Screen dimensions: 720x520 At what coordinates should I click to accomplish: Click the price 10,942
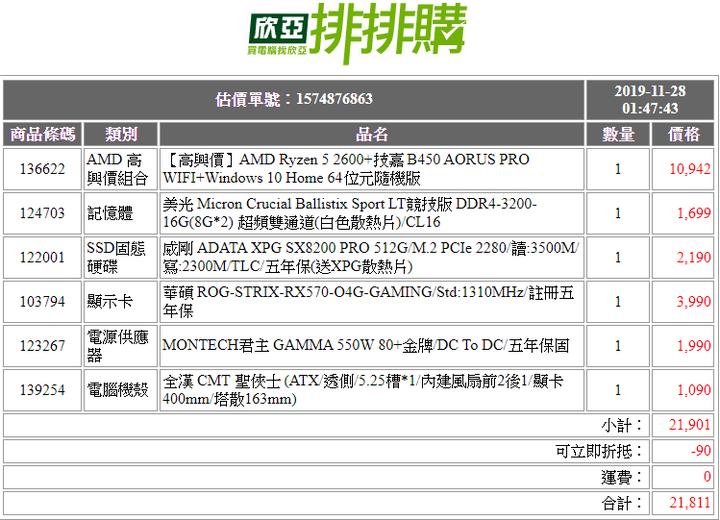pyautogui.click(x=690, y=169)
